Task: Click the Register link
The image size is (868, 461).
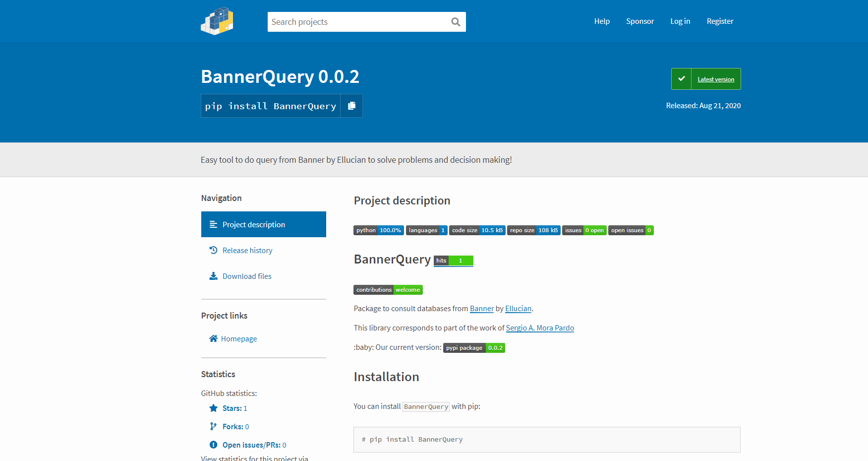Action: coord(720,21)
